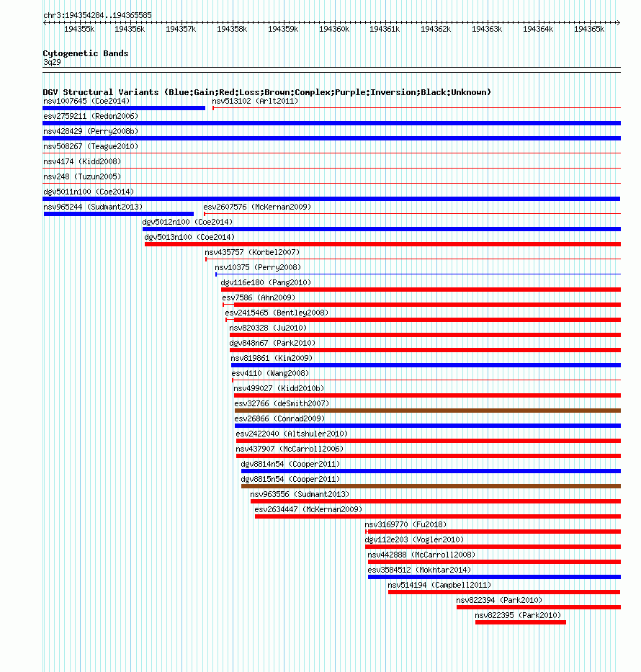Open dgv5011n100 (Coe2014) variant entry
This screenshot has width=641, height=672.
coord(89,192)
